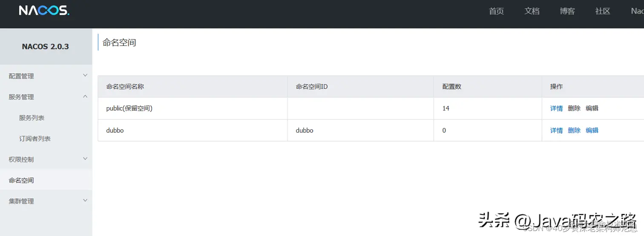Click 详情 for public namespace
The image size is (644, 236).
(x=556, y=108)
